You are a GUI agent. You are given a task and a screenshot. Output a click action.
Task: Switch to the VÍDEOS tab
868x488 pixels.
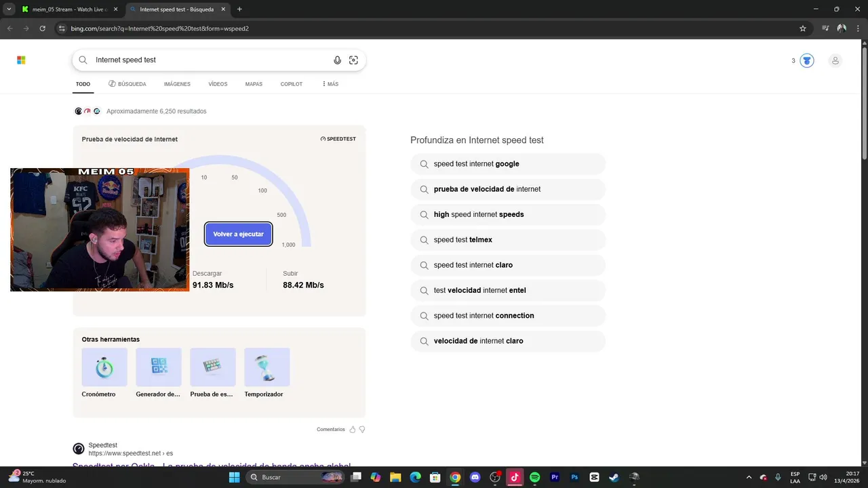click(218, 84)
